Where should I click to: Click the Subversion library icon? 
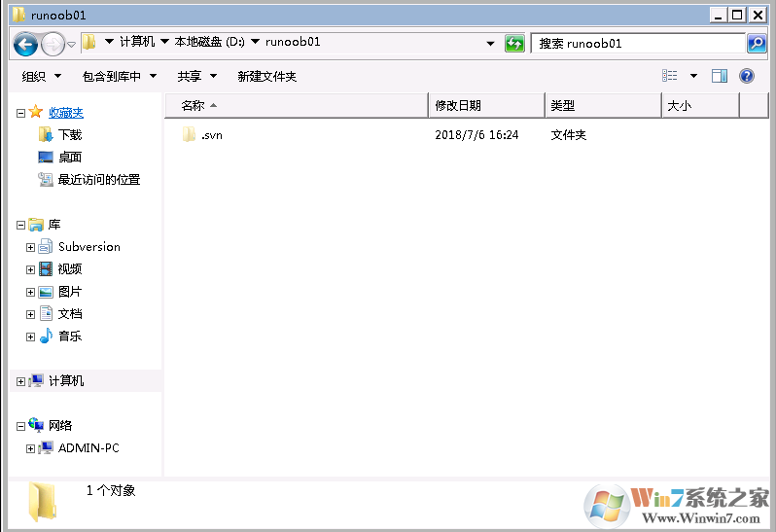click(x=46, y=246)
